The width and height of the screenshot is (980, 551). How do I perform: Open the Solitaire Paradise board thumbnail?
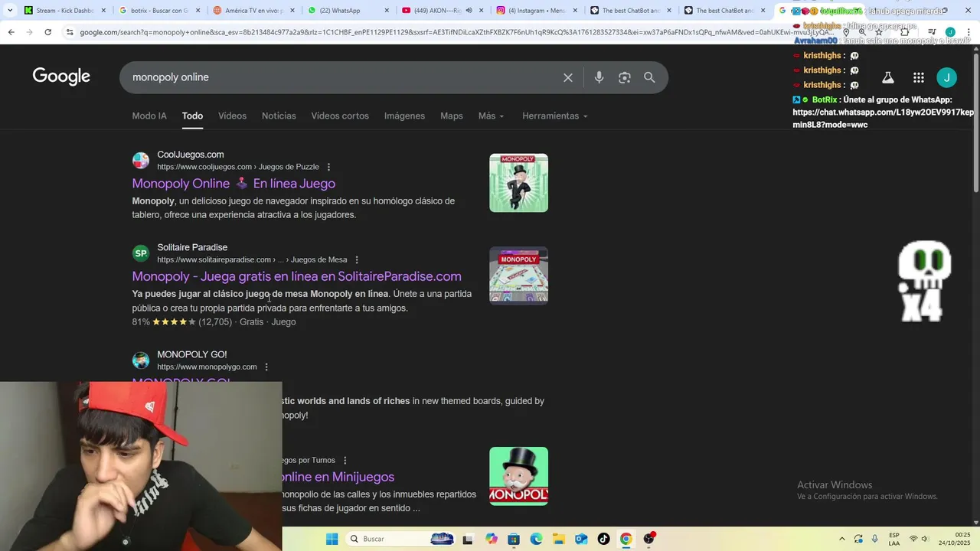pos(519,275)
